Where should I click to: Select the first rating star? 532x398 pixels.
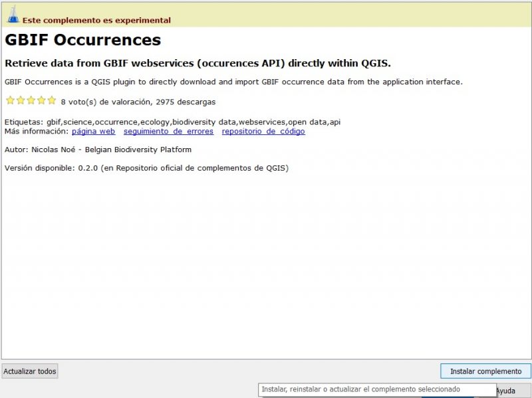[x=10, y=100]
